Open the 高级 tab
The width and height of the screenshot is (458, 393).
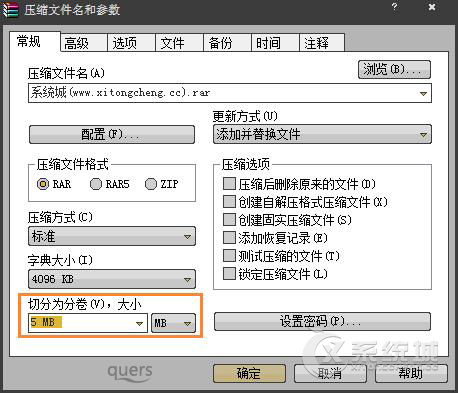[84, 43]
